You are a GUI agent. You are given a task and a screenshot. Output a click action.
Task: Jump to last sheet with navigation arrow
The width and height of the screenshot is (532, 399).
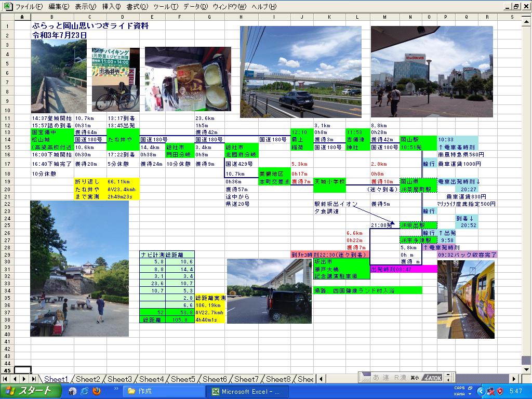point(33,379)
